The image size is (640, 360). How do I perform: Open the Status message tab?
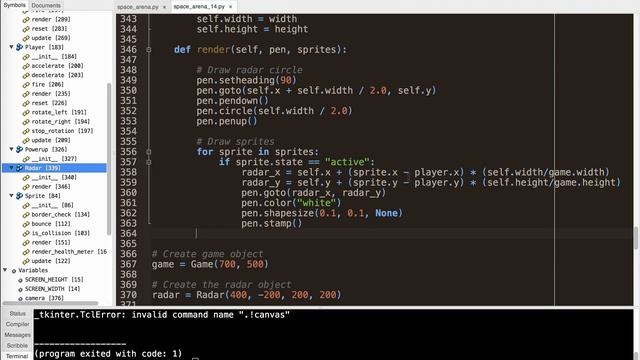(17, 313)
